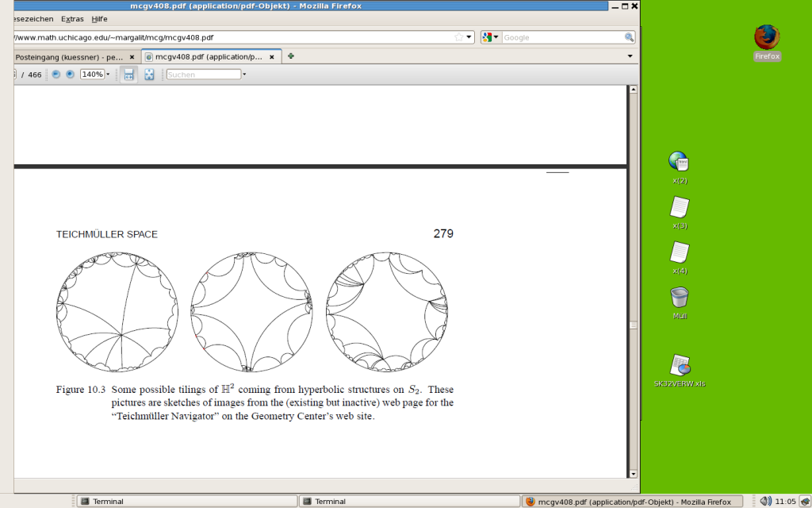Toggle fit-to-width page view
Screen dimensions: 812x508
coord(128,74)
